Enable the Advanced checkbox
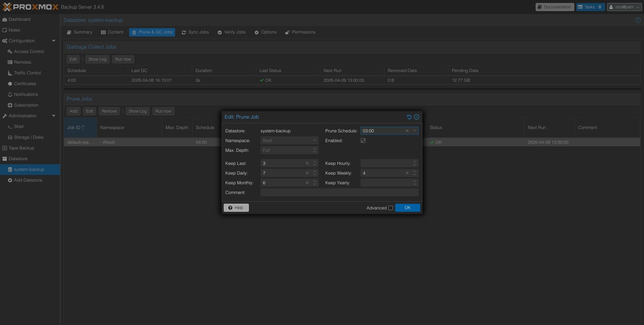Image resolution: width=644 pixels, height=325 pixels. click(390, 208)
